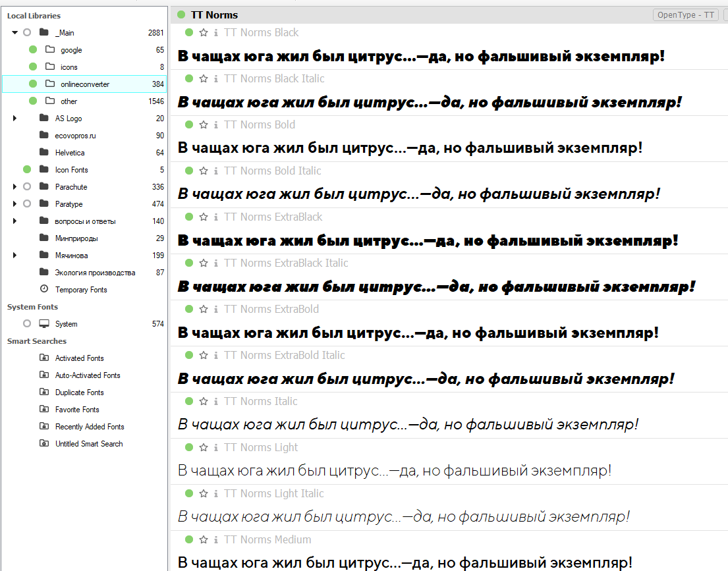The image size is (728, 571).
Task: Toggle activation of the TT Norms family
Action: coord(181,15)
